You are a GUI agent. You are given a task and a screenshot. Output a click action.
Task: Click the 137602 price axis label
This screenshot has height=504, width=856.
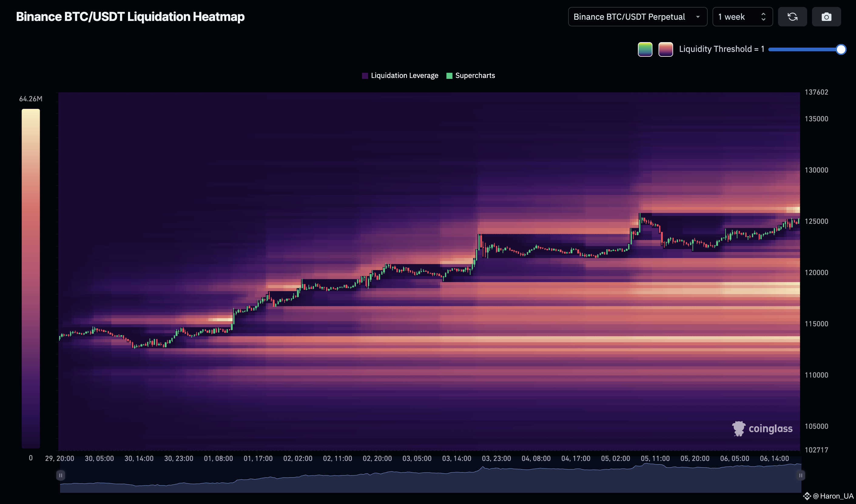click(816, 92)
